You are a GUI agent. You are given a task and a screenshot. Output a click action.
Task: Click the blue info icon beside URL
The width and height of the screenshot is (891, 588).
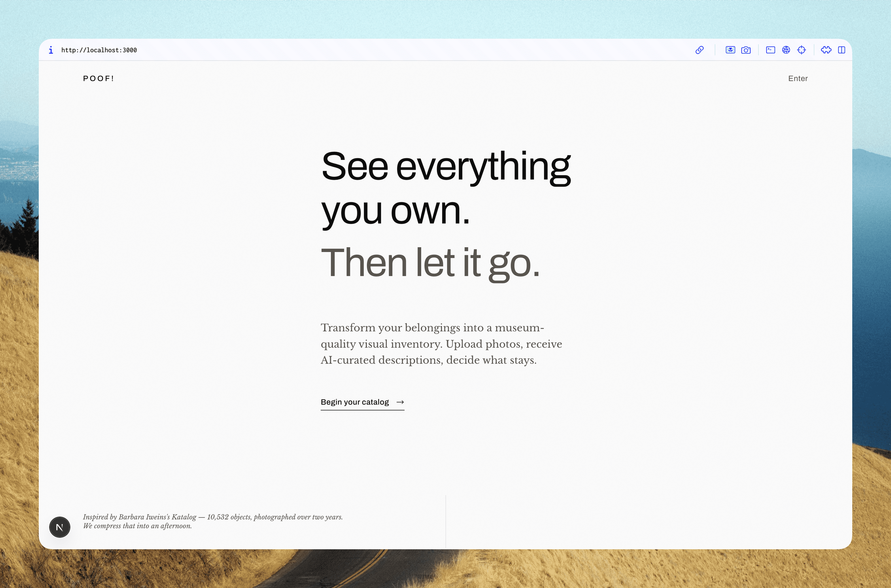tap(51, 50)
